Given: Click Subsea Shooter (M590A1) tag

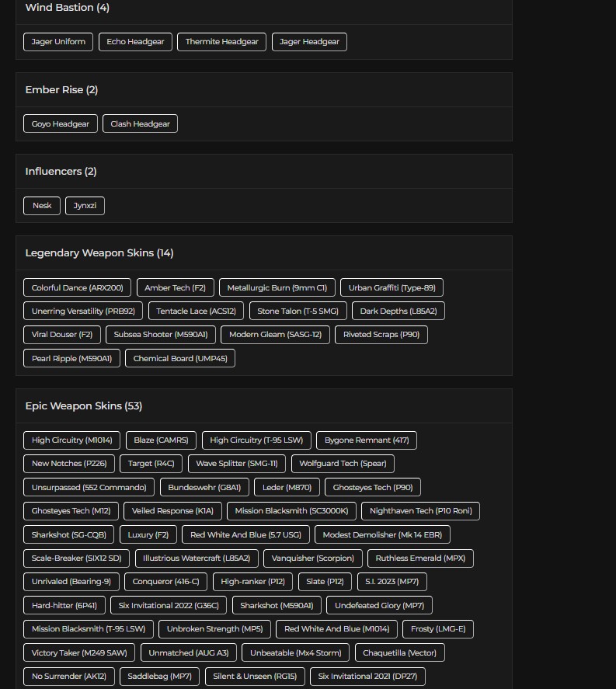Looking at the screenshot, I should pos(161,335).
